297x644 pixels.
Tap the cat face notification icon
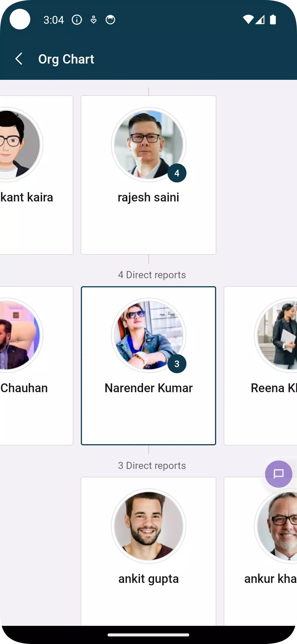click(110, 20)
